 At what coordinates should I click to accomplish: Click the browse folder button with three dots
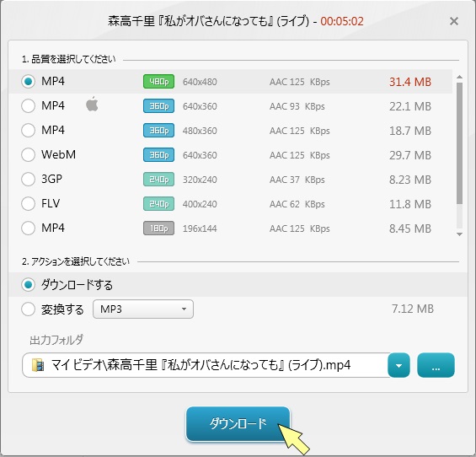tap(436, 365)
